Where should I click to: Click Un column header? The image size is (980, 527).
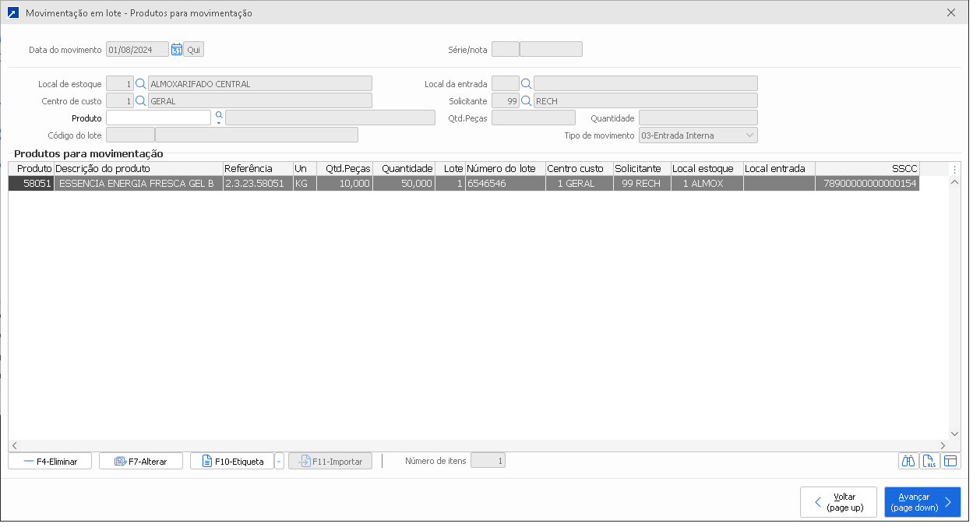click(305, 169)
